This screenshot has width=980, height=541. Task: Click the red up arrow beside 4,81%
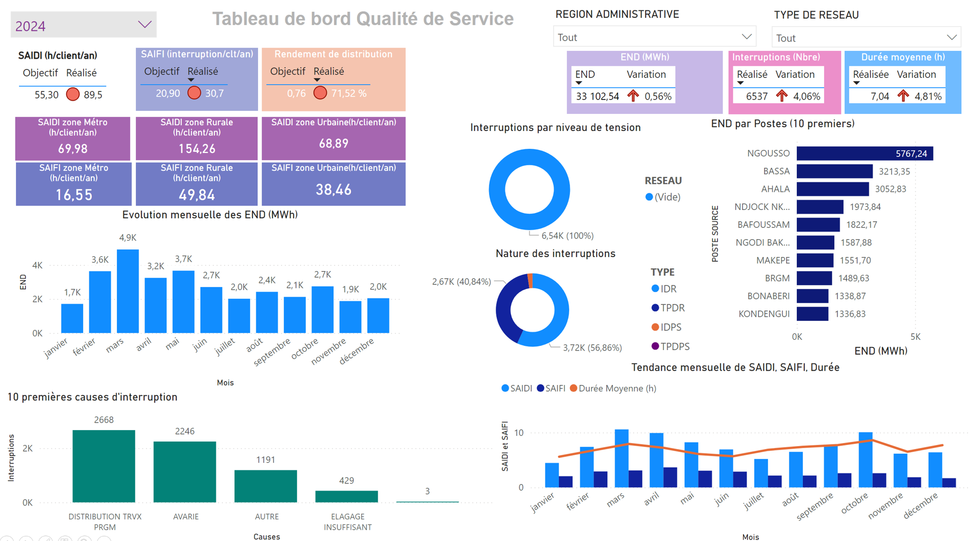coord(903,96)
